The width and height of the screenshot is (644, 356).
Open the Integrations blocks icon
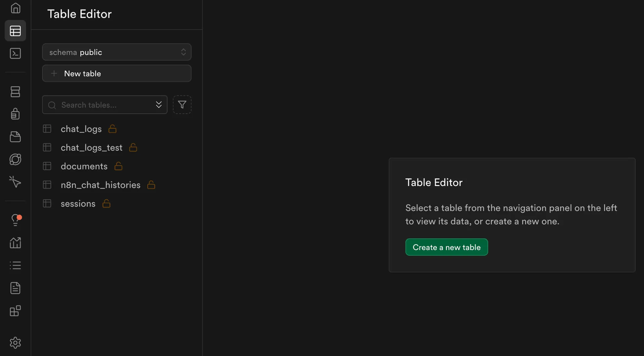pyautogui.click(x=15, y=311)
